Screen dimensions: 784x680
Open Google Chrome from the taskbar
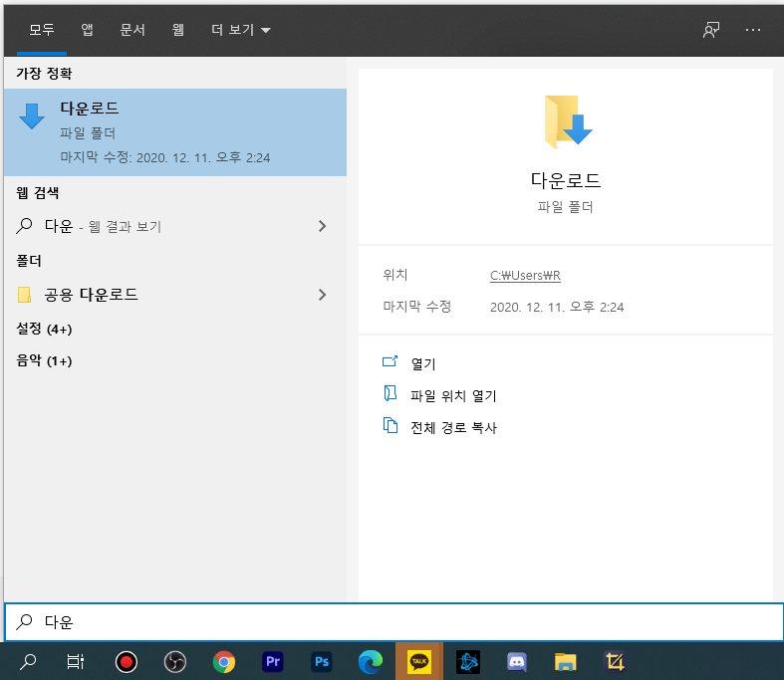click(x=224, y=662)
